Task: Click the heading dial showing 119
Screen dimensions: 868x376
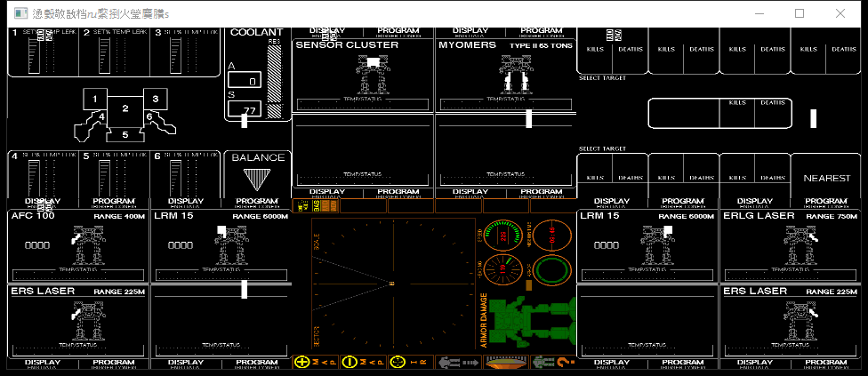Action: click(503, 270)
